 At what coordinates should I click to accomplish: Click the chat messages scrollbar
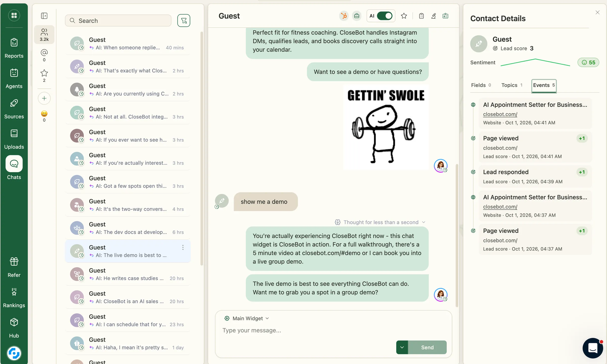point(457,235)
